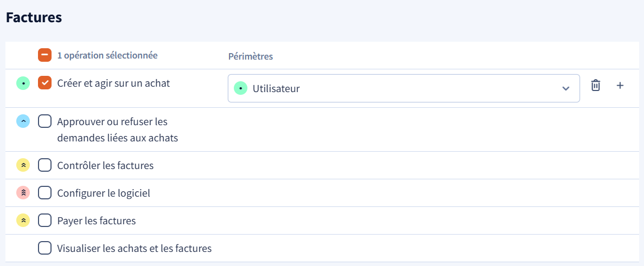Click red triple-chevron icon beside Configurer le logiciel
Viewport: 644px width, 266px height.
pyautogui.click(x=23, y=193)
